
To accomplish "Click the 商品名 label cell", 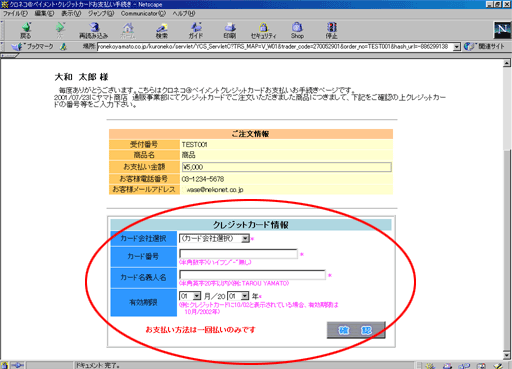I will point(144,155).
